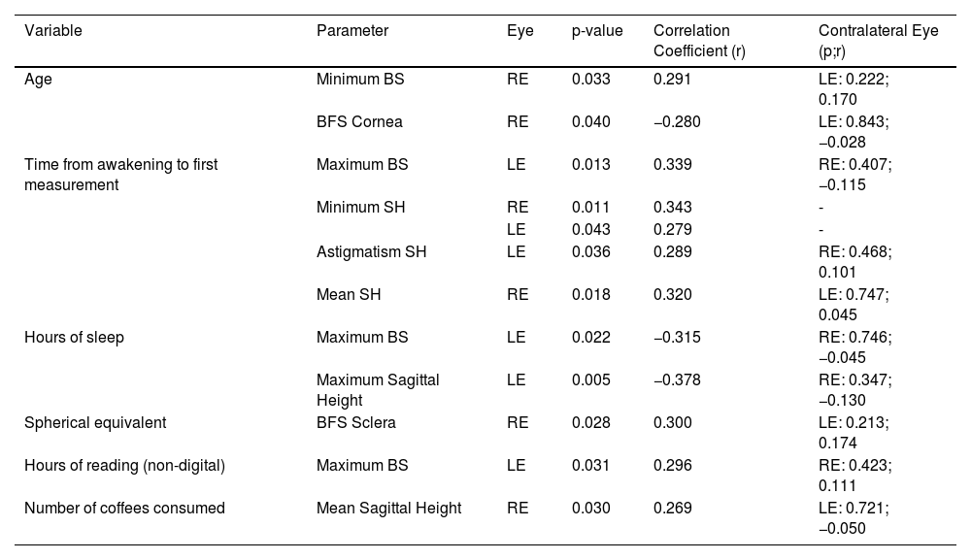Click the 'Mean SH' parameter cell
The height and width of the screenshot is (560, 971).
click(347, 295)
